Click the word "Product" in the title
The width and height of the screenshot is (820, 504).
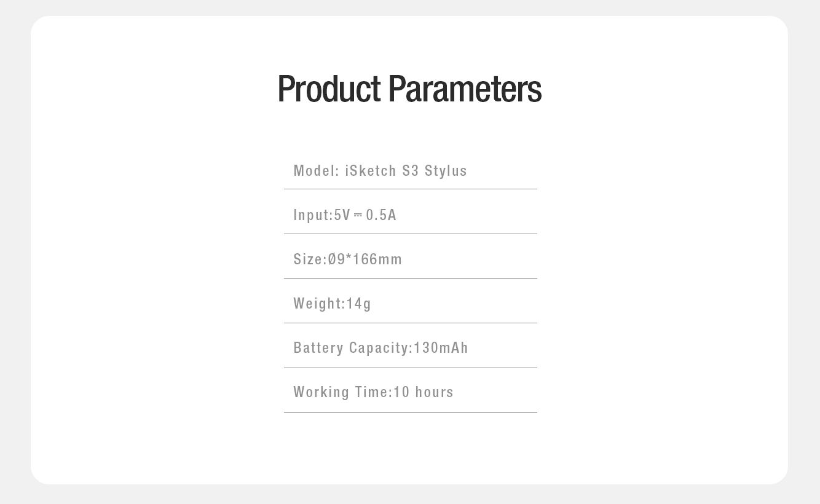(329, 89)
